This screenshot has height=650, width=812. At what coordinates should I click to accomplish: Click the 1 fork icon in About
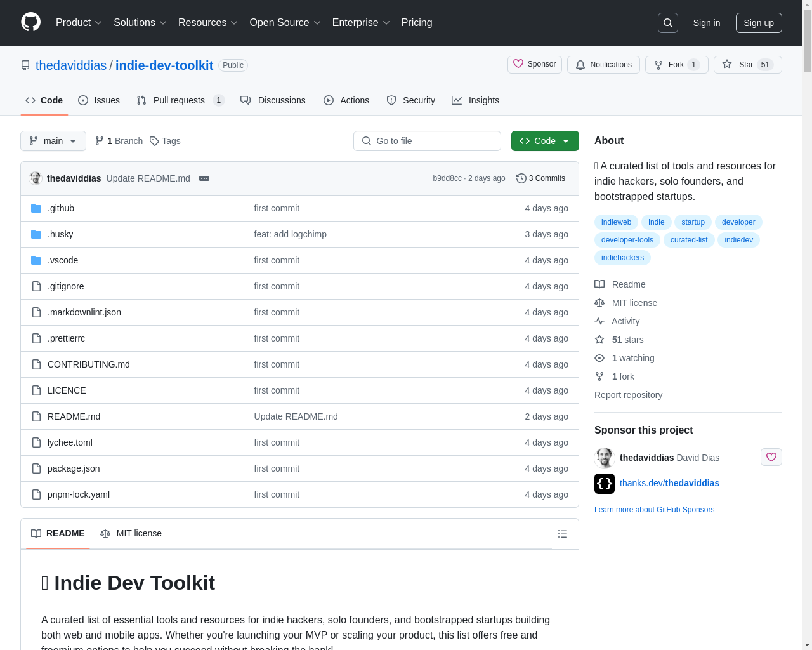click(x=599, y=376)
